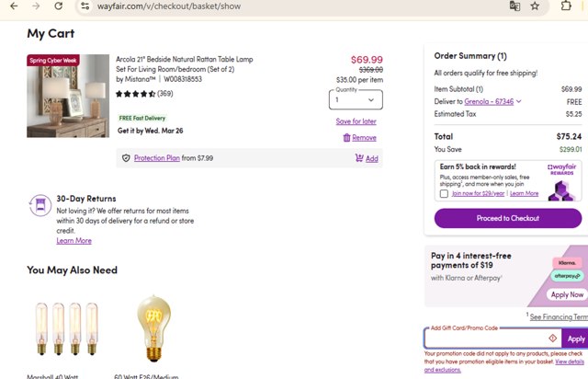Click the Wayfair Rewards logo

pos(561,169)
